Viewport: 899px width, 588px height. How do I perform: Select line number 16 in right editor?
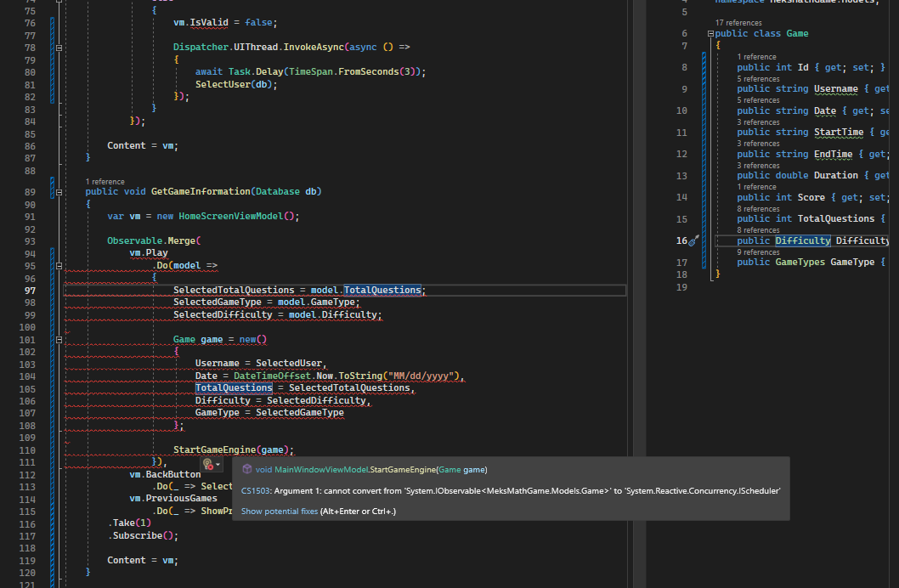[681, 240]
